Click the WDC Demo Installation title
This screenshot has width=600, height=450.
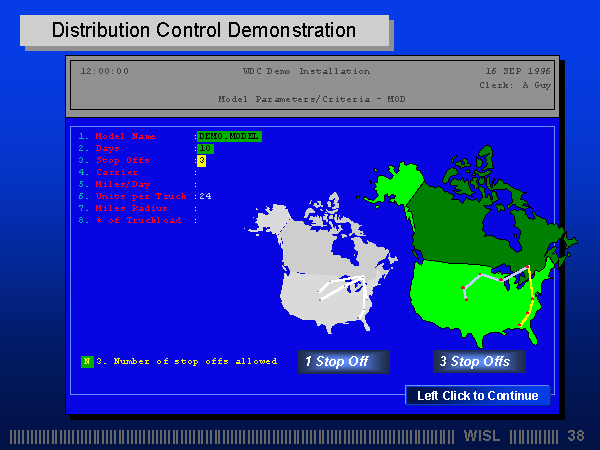[x=306, y=71]
